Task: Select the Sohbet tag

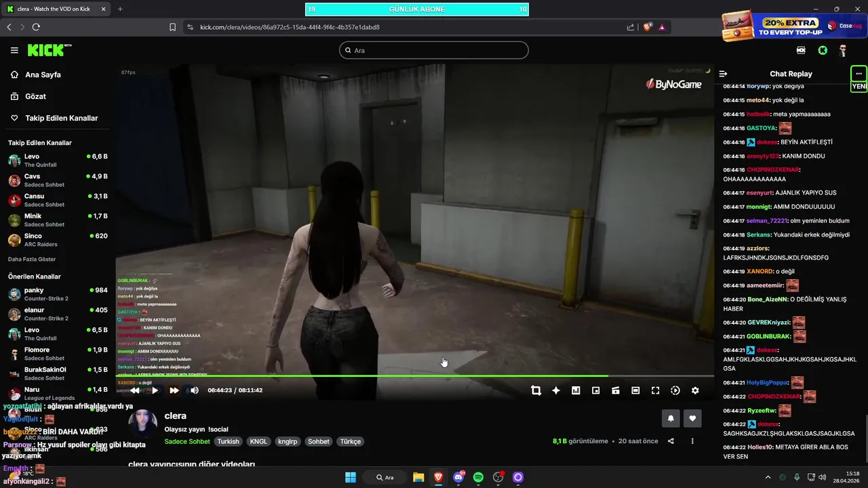Action: 319,441
